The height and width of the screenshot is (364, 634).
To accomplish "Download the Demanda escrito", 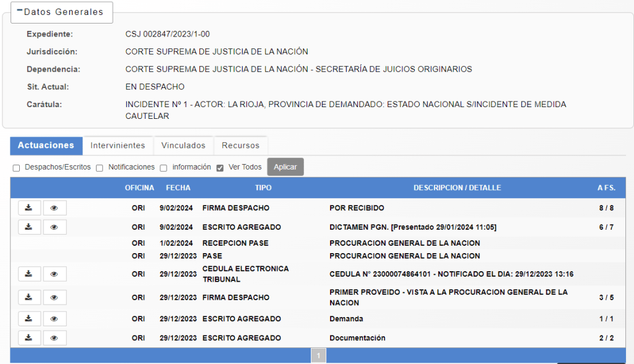I will (29, 319).
